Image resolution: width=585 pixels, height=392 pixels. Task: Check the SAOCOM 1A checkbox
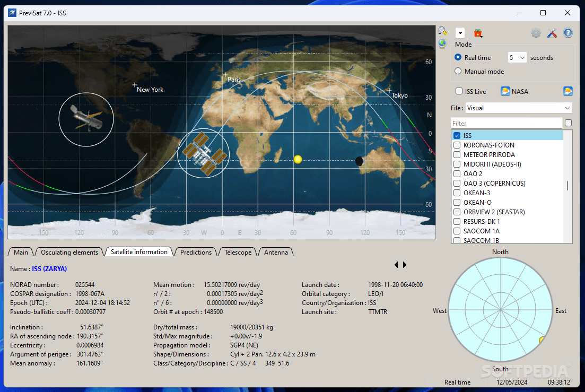click(457, 231)
